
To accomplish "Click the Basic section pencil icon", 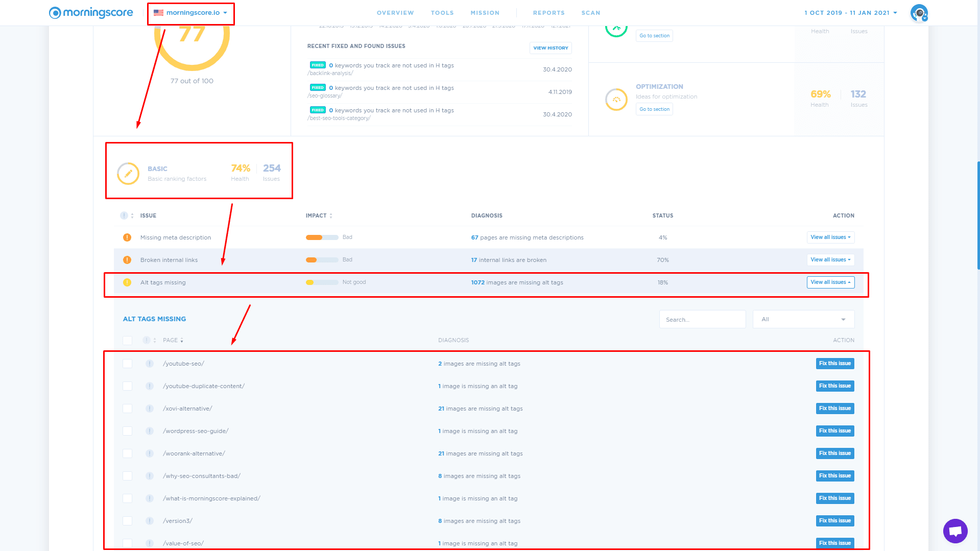I will pyautogui.click(x=128, y=174).
